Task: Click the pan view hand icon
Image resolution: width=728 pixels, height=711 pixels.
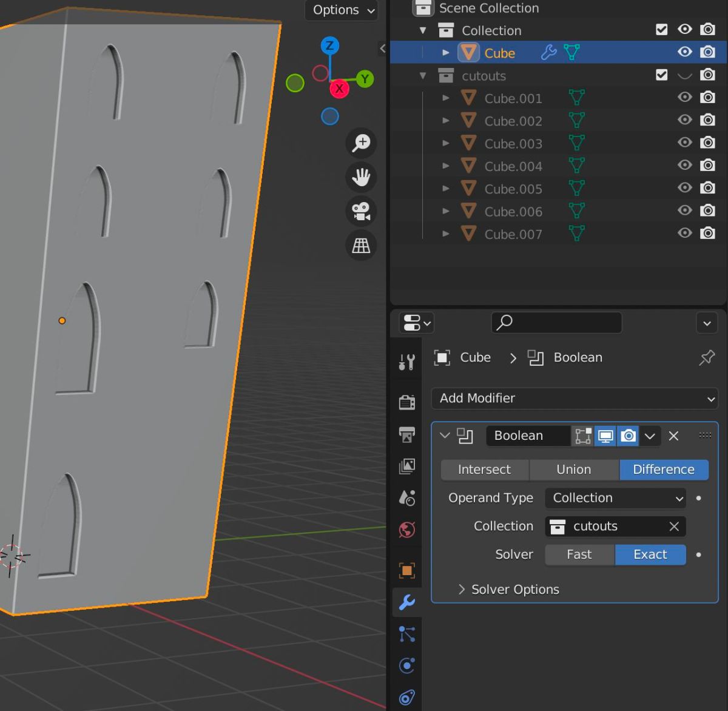Action: tap(361, 177)
